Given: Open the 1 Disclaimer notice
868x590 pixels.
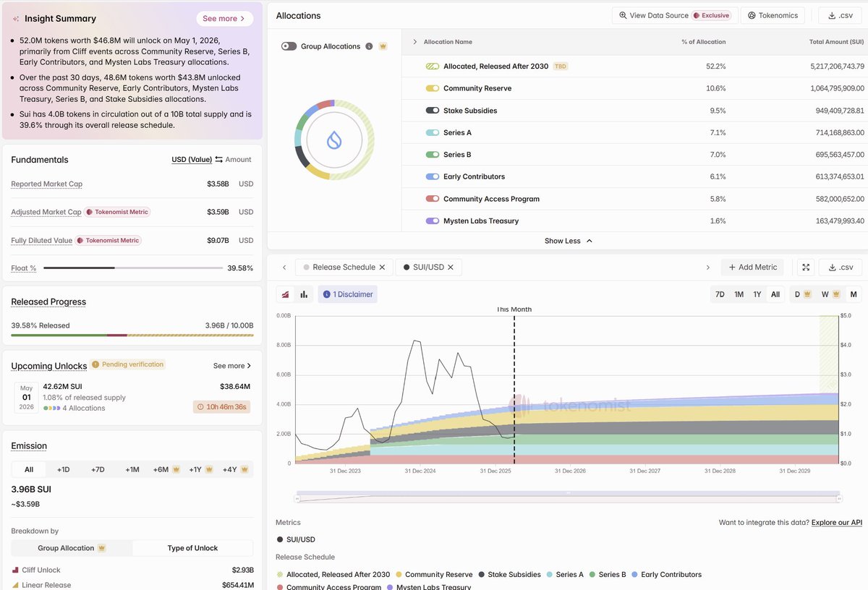Looking at the screenshot, I should point(348,294).
